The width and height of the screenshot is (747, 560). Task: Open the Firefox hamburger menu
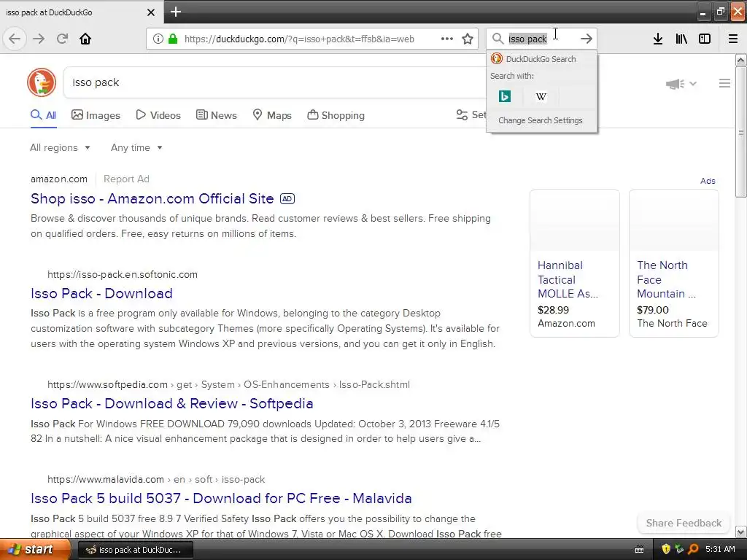click(733, 39)
